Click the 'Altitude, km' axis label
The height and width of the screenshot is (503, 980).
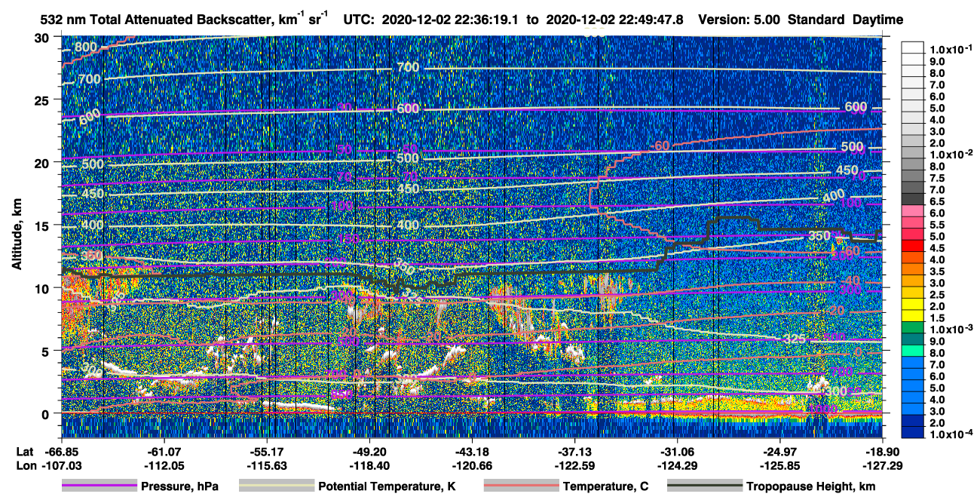17,236
